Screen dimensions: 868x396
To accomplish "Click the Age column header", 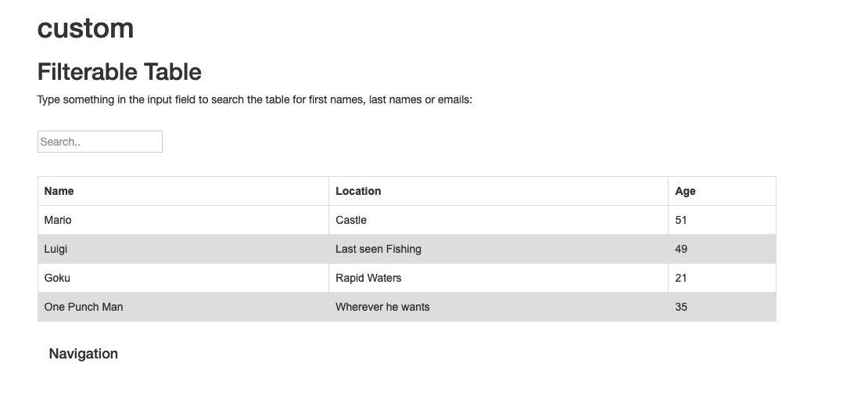I will click(x=685, y=191).
